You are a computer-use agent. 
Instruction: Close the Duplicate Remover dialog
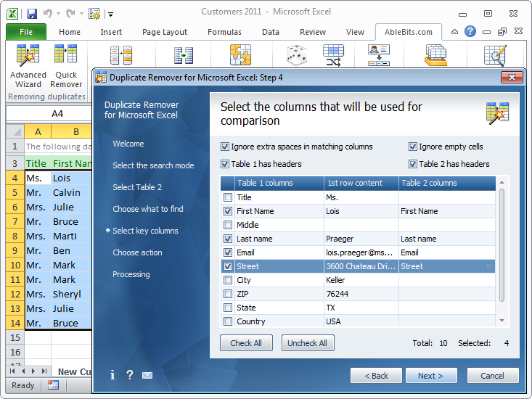pyautogui.click(x=512, y=78)
